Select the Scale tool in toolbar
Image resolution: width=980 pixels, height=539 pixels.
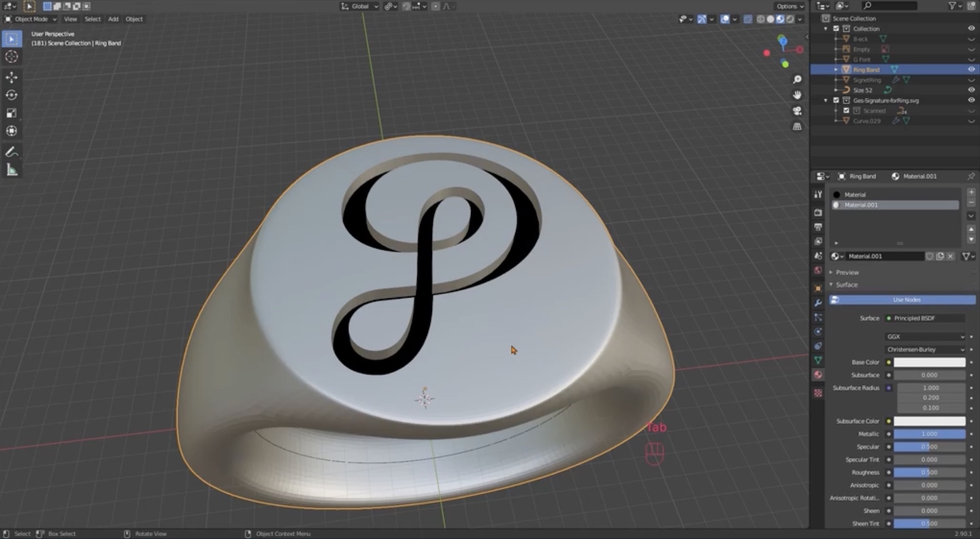coord(12,113)
